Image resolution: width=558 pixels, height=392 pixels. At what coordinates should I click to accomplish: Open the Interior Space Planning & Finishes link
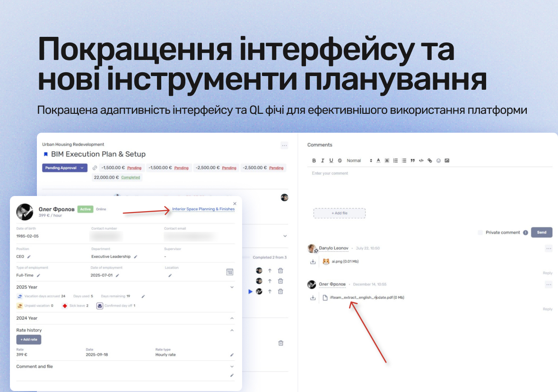point(203,209)
